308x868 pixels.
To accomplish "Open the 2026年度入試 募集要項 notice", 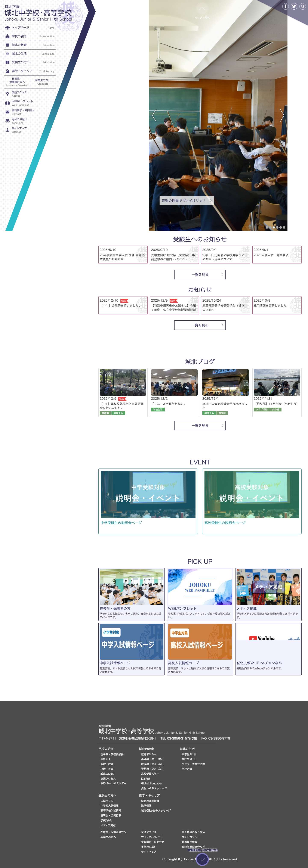I will pyautogui.click(x=277, y=255).
